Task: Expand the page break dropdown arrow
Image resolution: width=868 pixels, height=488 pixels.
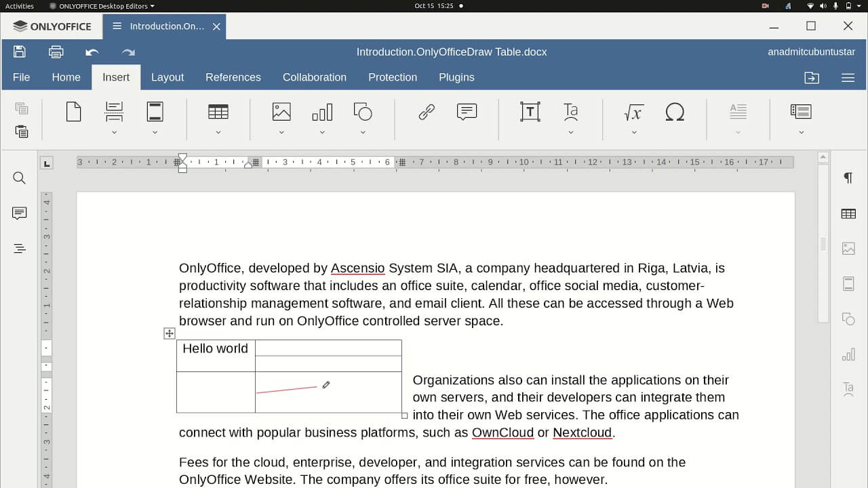Action: 114,133
